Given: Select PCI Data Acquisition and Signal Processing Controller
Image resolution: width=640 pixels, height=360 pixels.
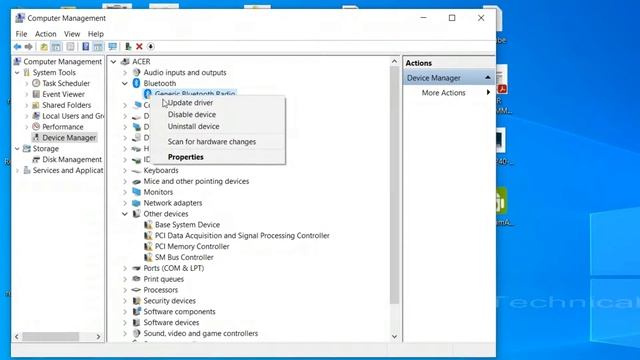Looking at the screenshot, I should point(242,236).
